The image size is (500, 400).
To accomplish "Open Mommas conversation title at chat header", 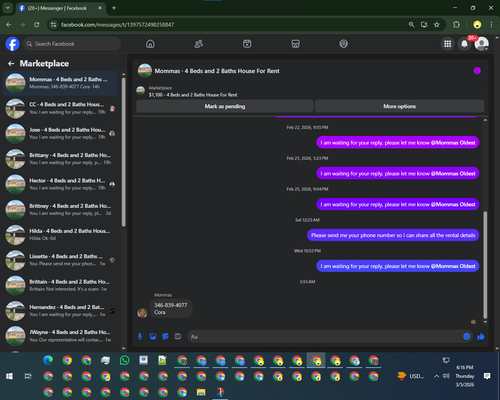I will pyautogui.click(x=217, y=71).
